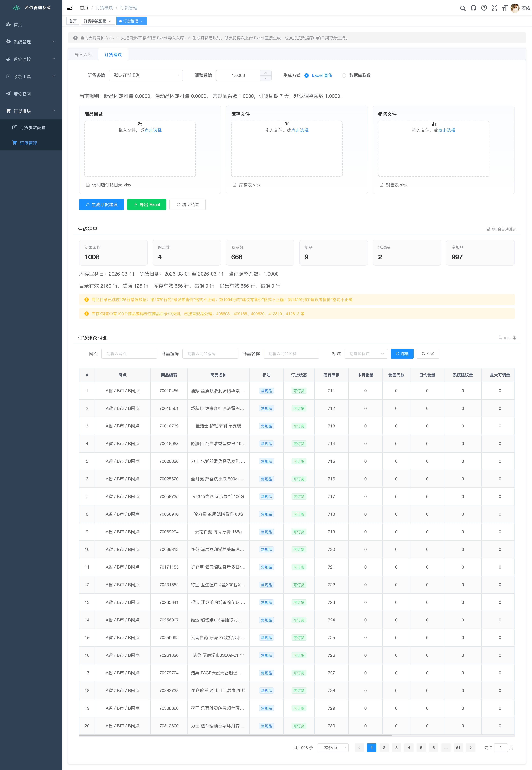This screenshot has height=770, width=532.
Task: Click the box icon in 库存文件 upload area
Action: point(287,124)
